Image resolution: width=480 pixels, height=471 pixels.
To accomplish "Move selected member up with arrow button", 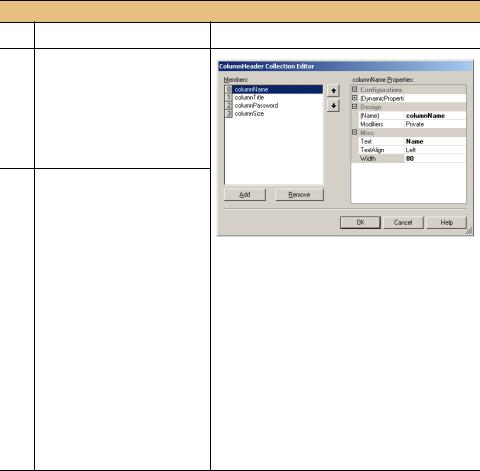I will coord(333,91).
